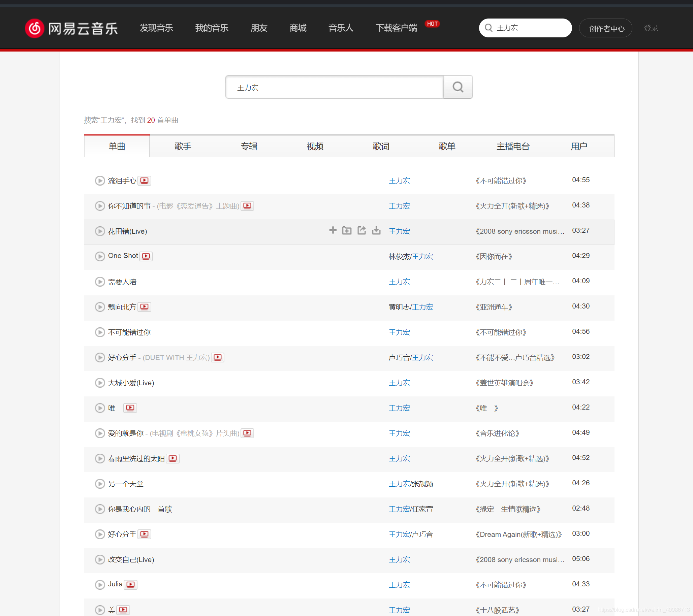
Task: Play the song 不可能错过你
Action: point(100,332)
